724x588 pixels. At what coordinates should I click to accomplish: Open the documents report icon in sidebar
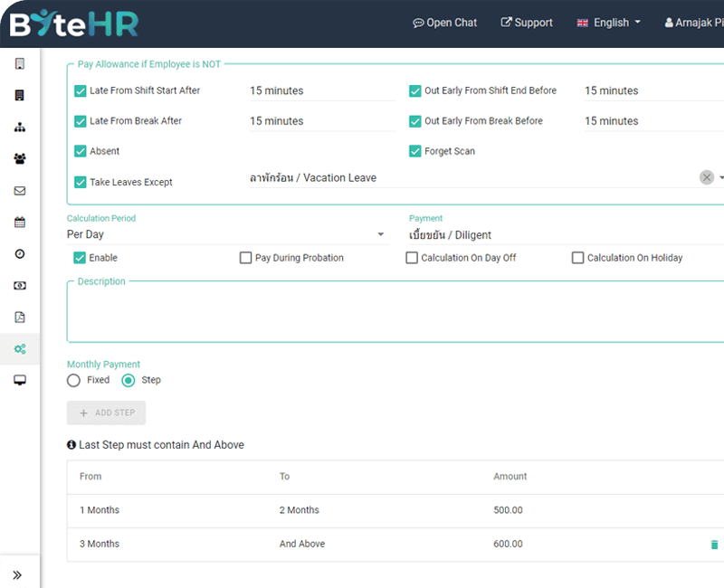click(x=20, y=317)
